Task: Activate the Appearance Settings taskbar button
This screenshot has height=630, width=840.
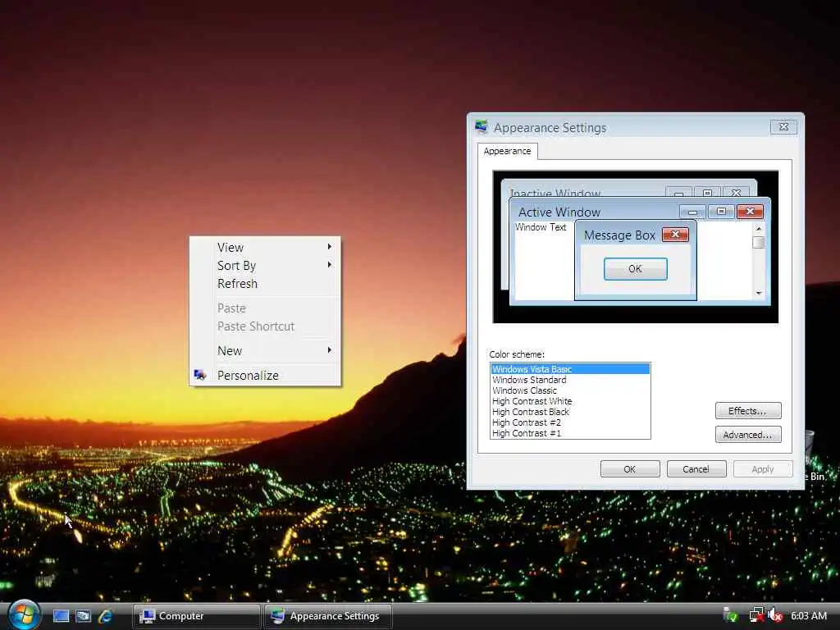Action: point(328,616)
